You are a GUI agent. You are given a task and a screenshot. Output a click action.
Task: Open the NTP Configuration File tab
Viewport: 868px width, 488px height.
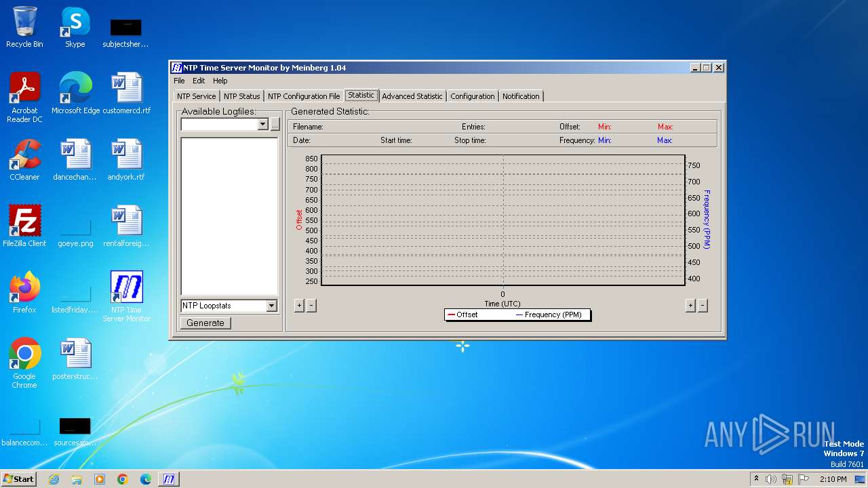pyautogui.click(x=304, y=96)
